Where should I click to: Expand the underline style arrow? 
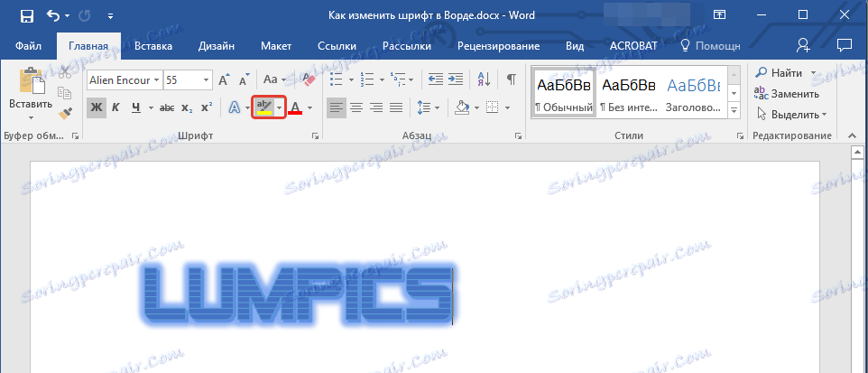click(150, 107)
